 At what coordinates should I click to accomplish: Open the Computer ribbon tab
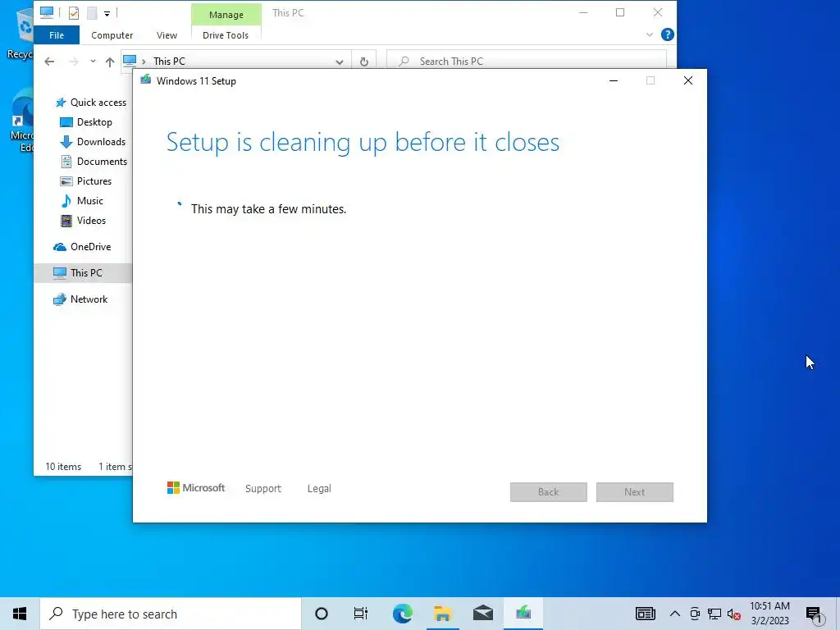112,35
